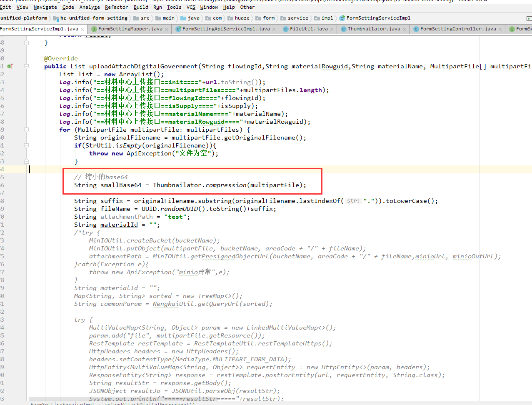Click the FormSettingServiceImpl class breadcrumb
Screen dimensions: 532x405
(378, 18)
